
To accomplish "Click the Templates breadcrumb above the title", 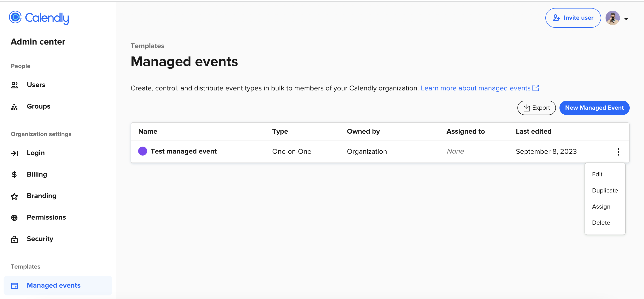I will 147,46.
